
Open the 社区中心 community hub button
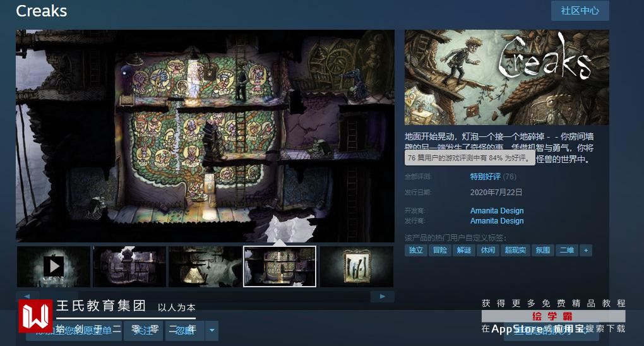click(x=580, y=11)
